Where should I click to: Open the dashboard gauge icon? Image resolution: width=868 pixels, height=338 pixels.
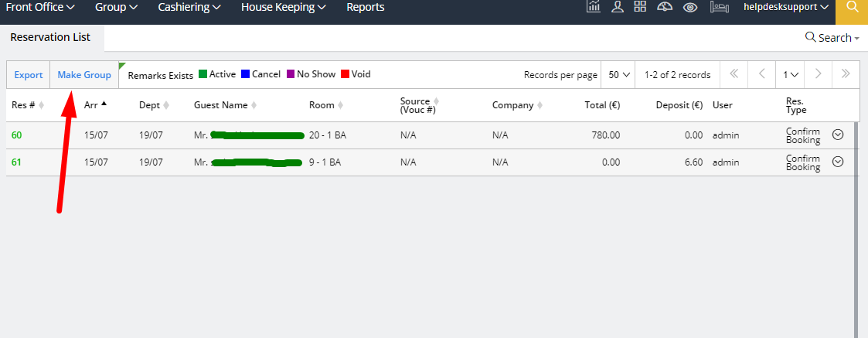[665, 7]
